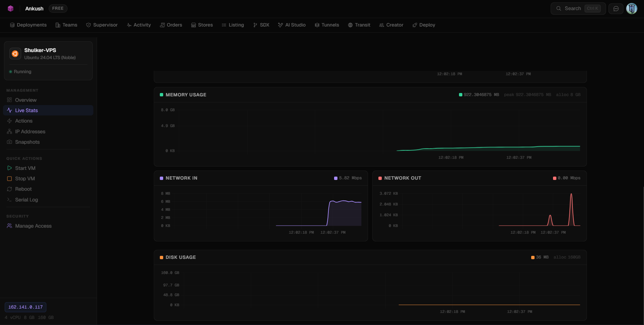Click the 'alloc 160GB' disk label
The width and height of the screenshot is (644, 325).
point(567,257)
